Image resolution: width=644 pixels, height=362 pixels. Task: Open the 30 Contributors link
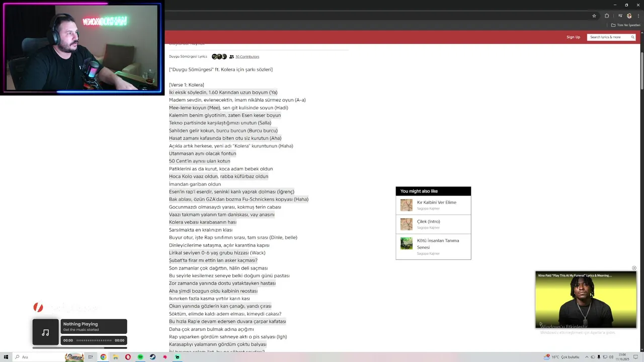247,57
